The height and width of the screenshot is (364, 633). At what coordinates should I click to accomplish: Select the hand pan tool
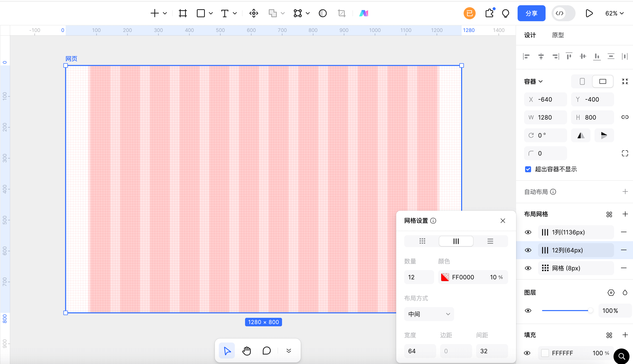(x=247, y=351)
